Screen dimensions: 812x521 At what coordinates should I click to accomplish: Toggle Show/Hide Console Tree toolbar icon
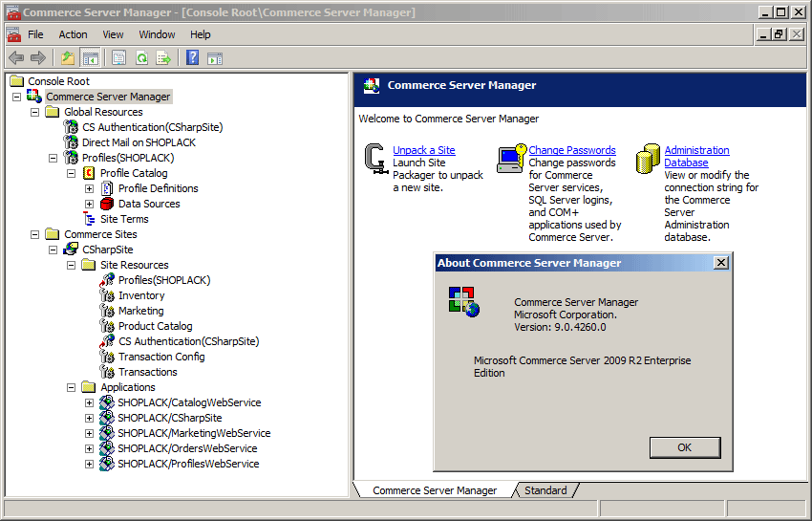90,58
